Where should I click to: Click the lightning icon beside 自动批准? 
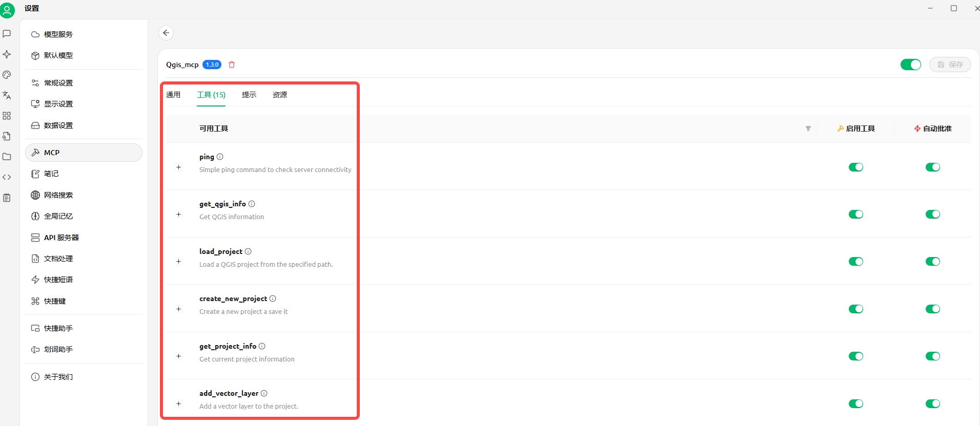(917, 129)
